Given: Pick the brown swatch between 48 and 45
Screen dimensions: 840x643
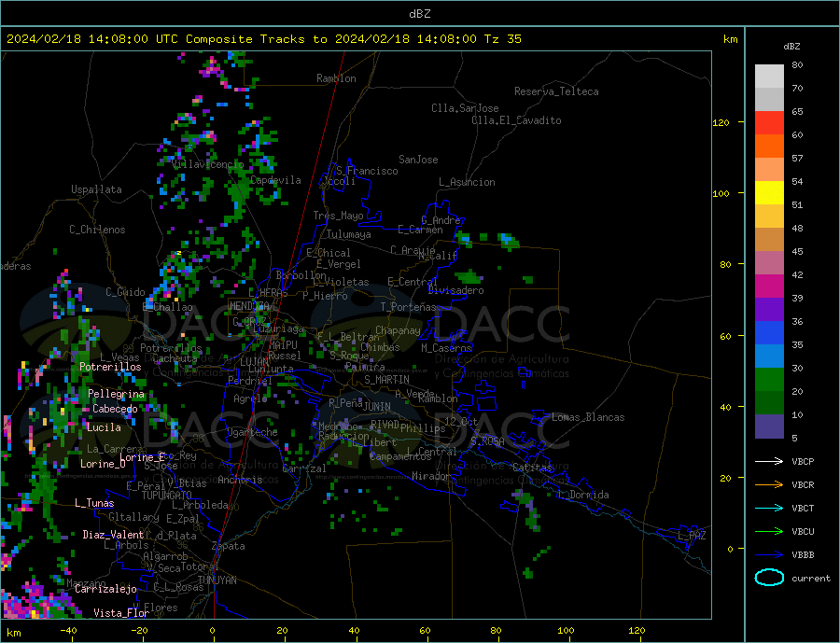Looking at the screenshot, I should click(769, 240).
